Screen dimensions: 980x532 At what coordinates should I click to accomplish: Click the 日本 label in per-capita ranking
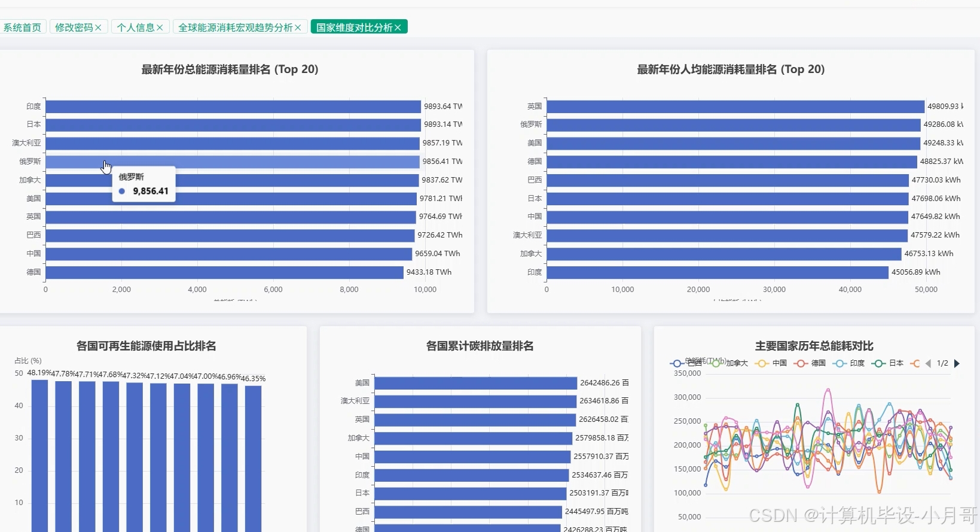pos(535,199)
